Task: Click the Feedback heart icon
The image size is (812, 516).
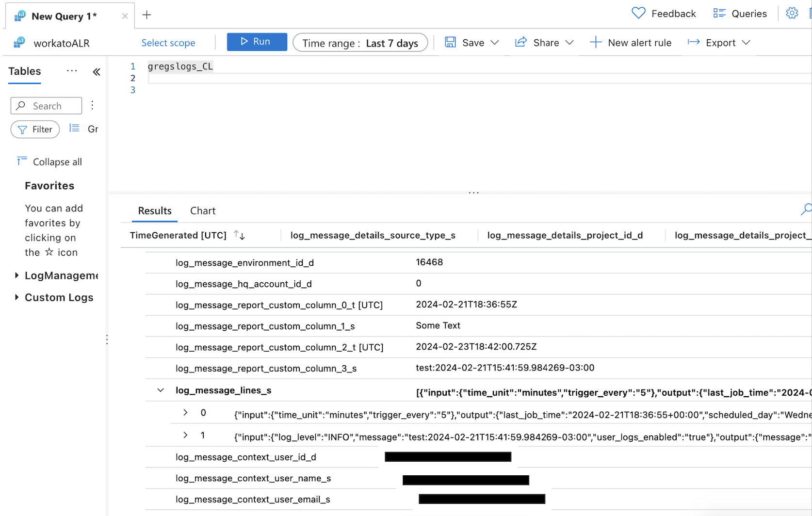Action: (x=638, y=13)
